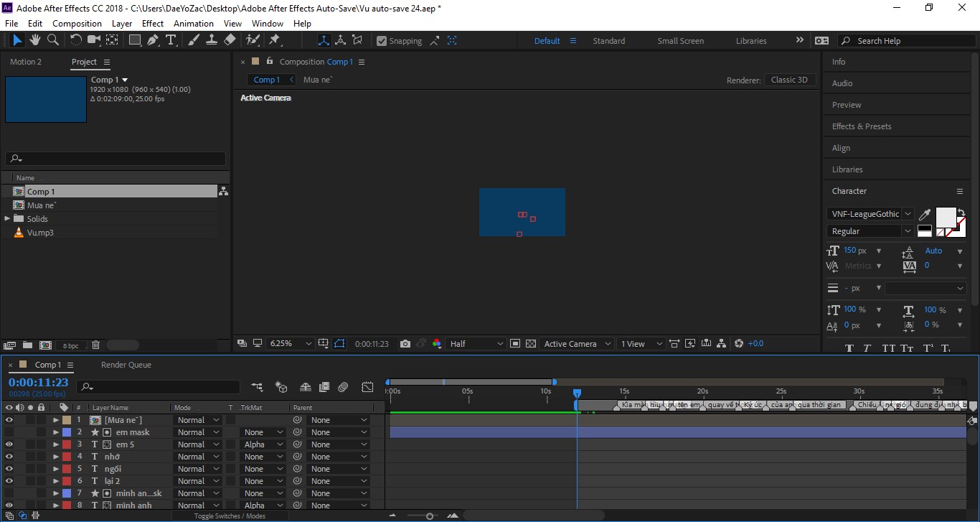Click the white fill color swatch
This screenshot has width=980, height=522.
point(946,217)
